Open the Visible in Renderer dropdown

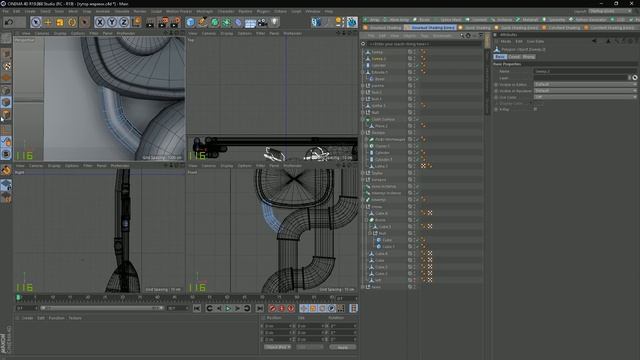click(x=585, y=91)
